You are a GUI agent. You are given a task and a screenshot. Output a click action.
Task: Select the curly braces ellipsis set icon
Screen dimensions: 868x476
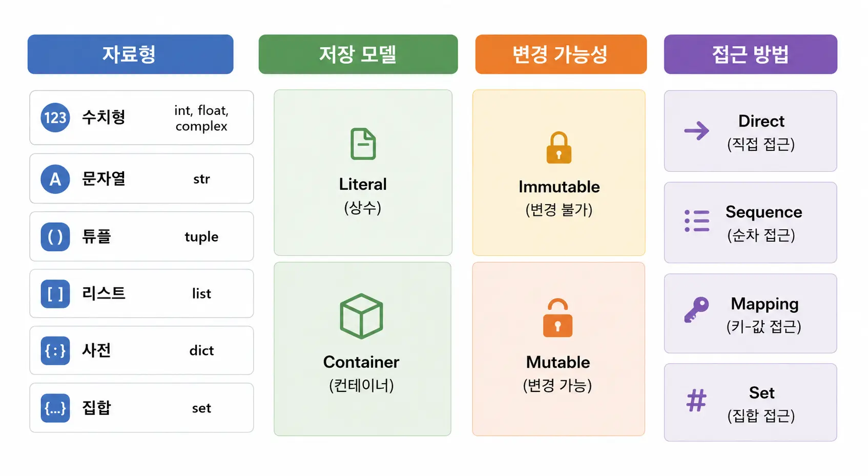coord(55,408)
